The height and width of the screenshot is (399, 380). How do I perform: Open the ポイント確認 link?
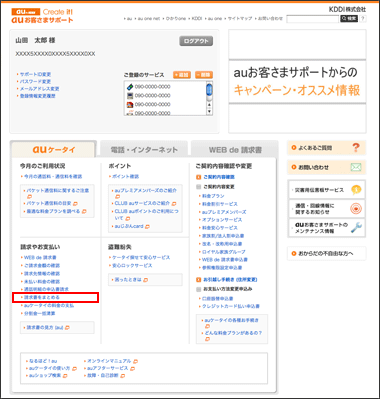[x=125, y=176]
